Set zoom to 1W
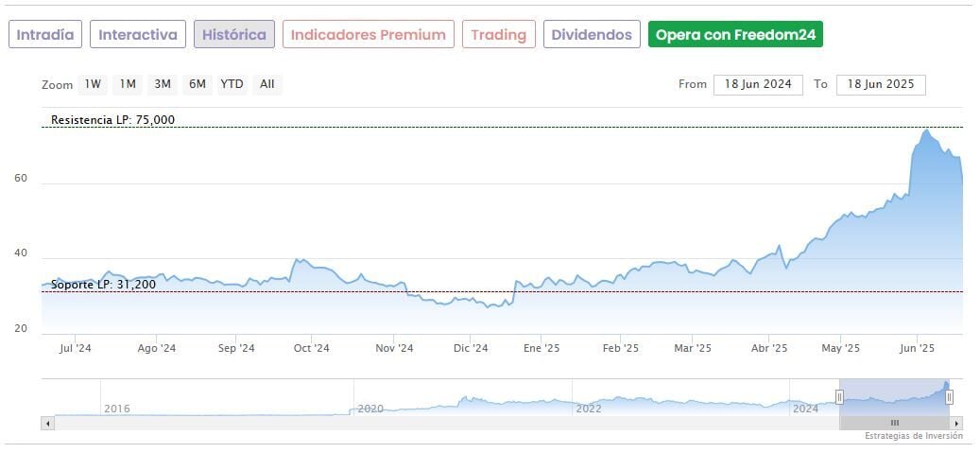 click(93, 84)
